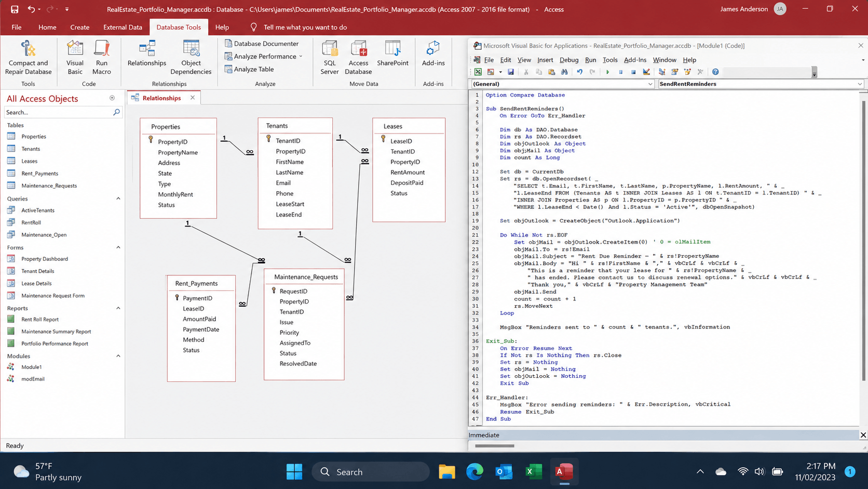Image resolution: width=868 pixels, height=489 pixels.
Task: Click ResolvedDate field in Maintenance_Requests
Action: pyautogui.click(x=298, y=364)
